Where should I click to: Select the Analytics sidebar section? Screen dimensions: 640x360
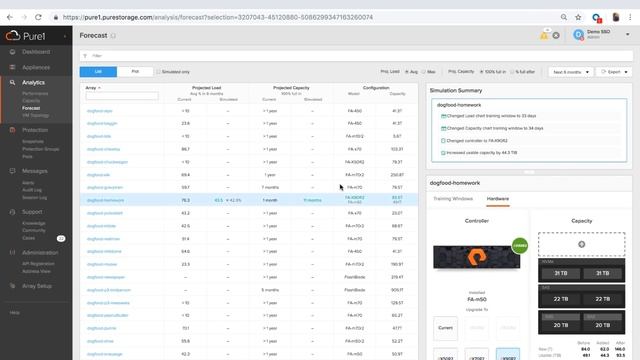click(33, 82)
